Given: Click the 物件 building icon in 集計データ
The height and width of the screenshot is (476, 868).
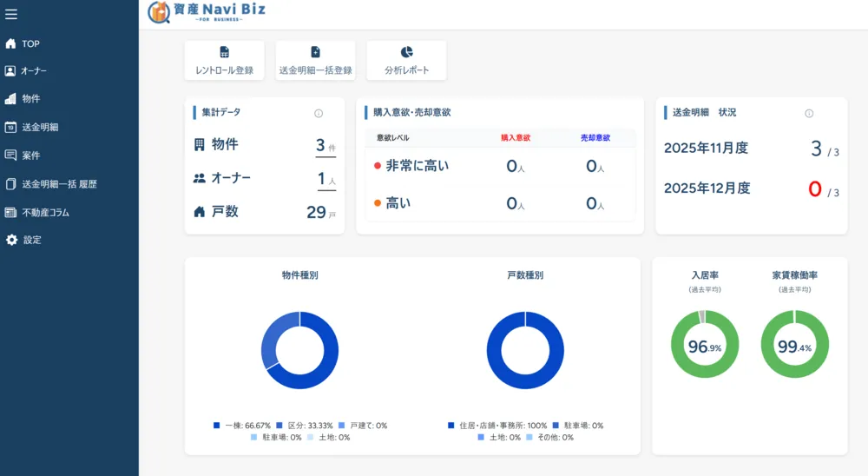Looking at the screenshot, I should (x=200, y=145).
